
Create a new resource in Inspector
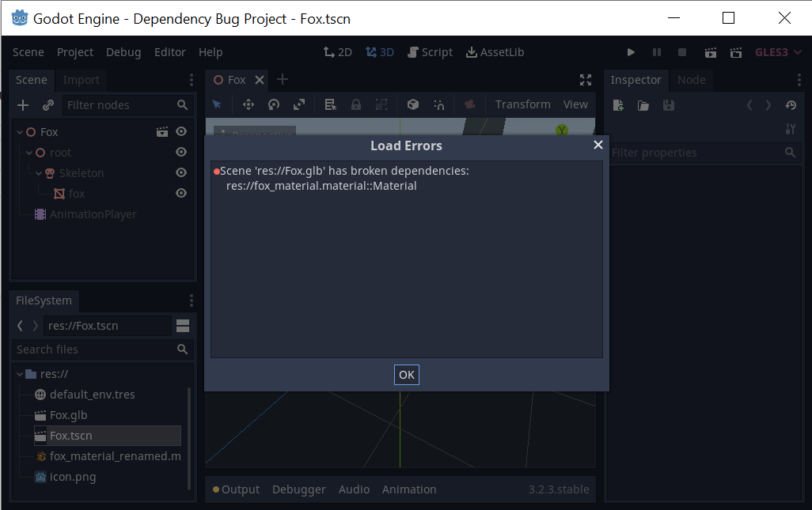[x=618, y=105]
